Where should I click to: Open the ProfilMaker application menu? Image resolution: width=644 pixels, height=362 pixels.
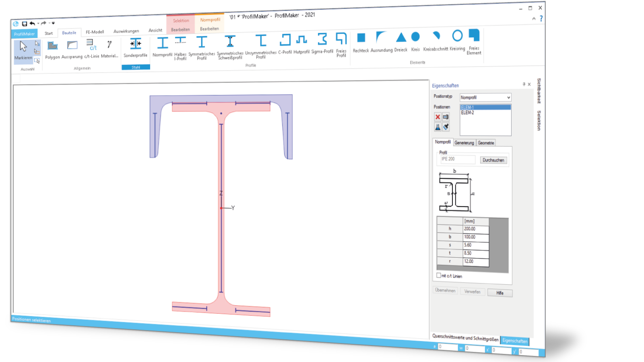[24, 34]
